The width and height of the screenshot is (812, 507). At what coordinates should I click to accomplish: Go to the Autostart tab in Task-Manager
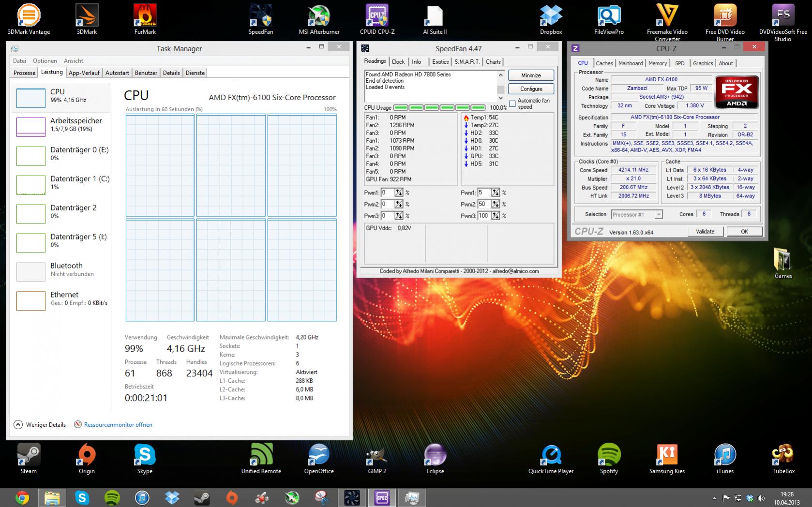(117, 73)
